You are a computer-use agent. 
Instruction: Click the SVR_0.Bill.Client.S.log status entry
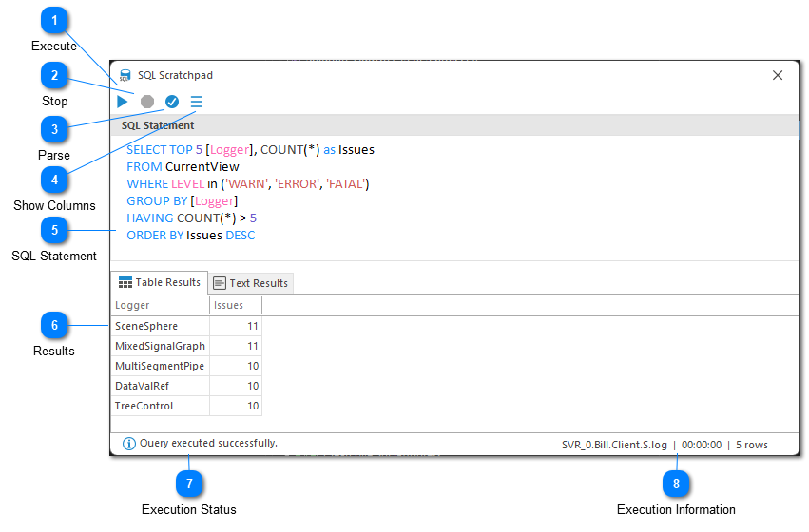click(x=614, y=446)
